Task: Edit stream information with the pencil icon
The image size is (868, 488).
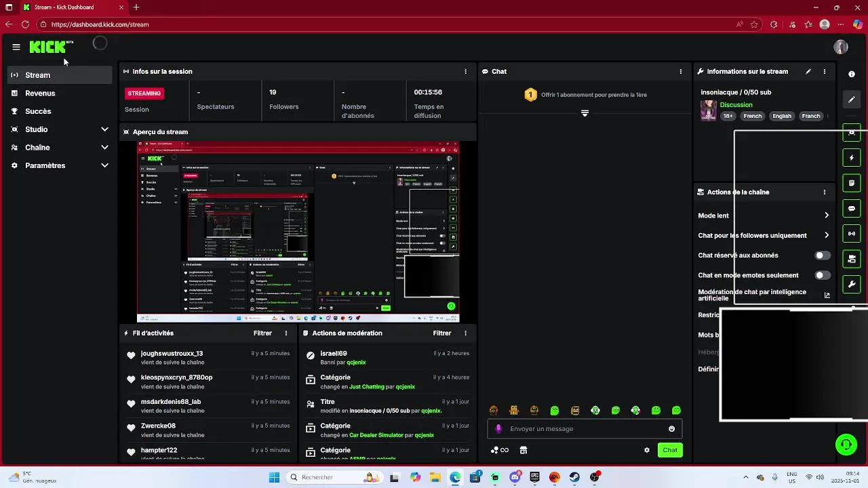Action: (x=808, y=71)
